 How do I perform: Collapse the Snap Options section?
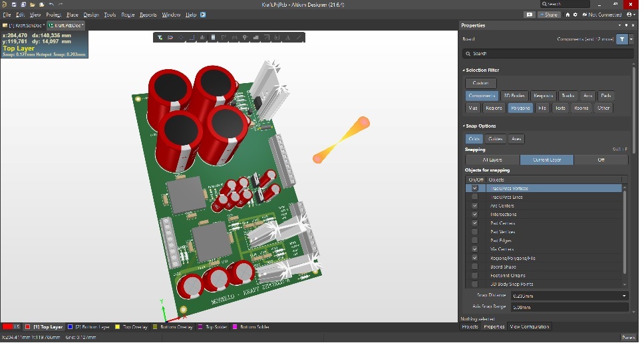(464, 126)
